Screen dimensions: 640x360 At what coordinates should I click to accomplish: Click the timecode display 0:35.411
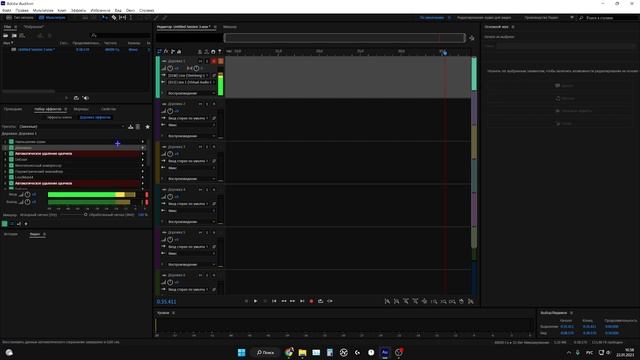click(x=167, y=302)
